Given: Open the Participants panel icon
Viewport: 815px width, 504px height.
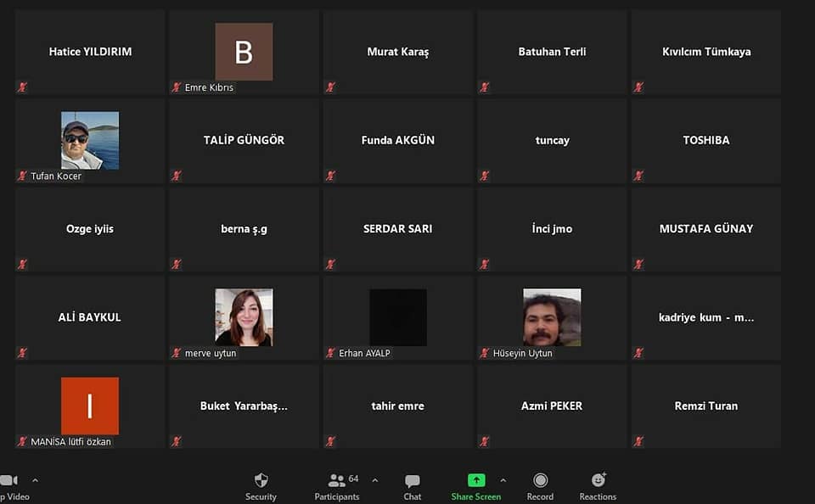Looking at the screenshot, I should pyautogui.click(x=336, y=480).
